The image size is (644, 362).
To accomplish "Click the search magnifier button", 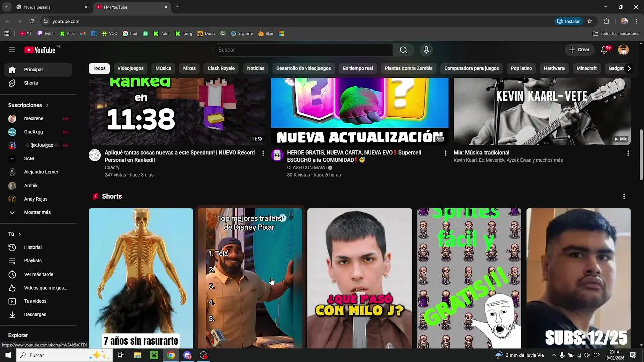I will (404, 50).
